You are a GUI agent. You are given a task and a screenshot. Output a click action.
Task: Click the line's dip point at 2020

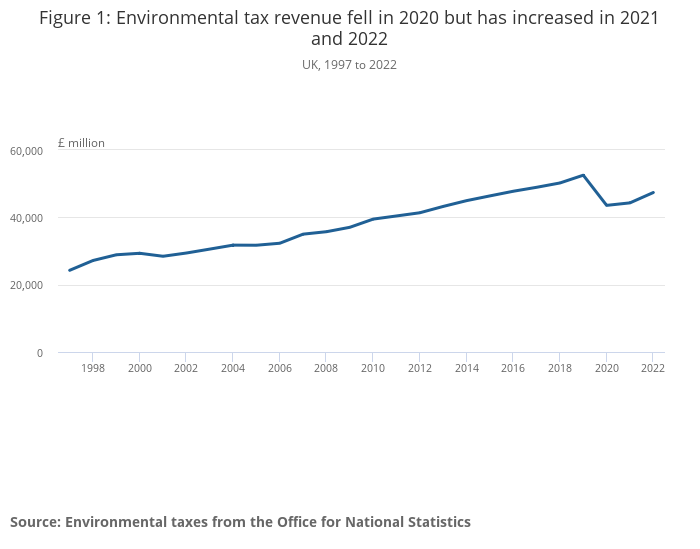point(606,205)
